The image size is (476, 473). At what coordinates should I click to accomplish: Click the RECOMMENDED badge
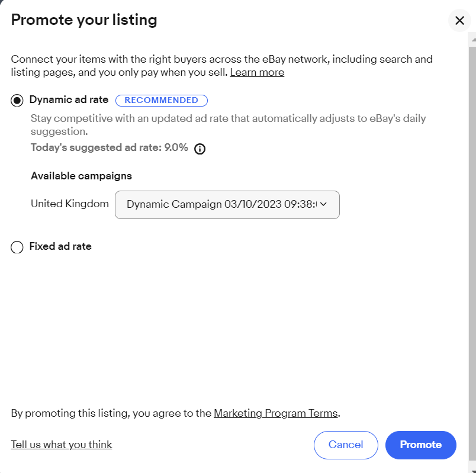pyautogui.click(x=162, y=100)
